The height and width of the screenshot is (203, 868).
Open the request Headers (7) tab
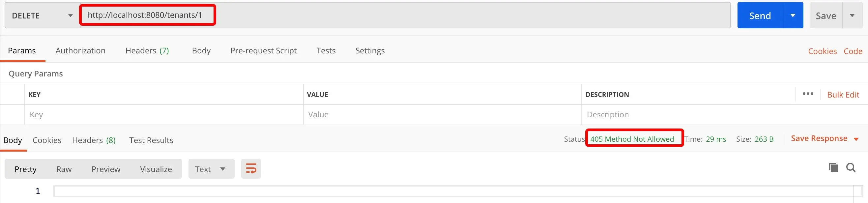click(147, 50)
